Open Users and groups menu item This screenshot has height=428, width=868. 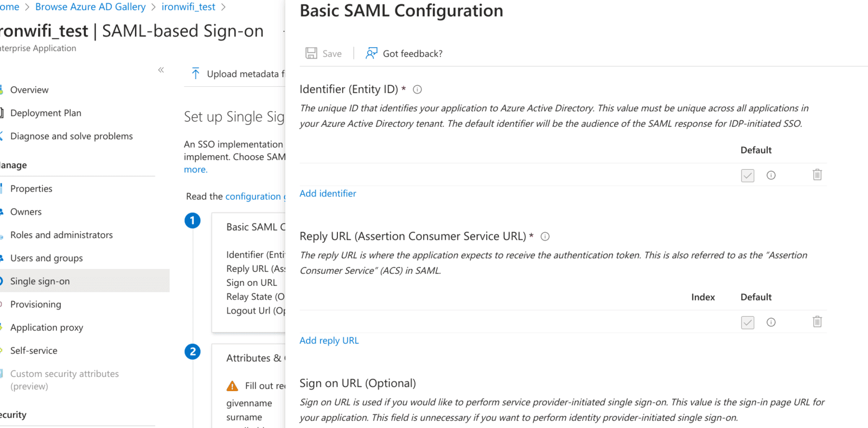47,258
